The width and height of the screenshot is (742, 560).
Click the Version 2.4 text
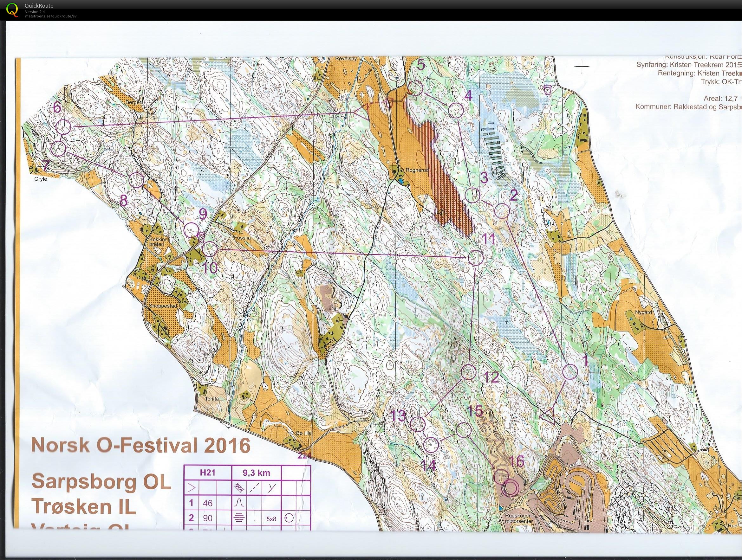click(x=35, y=12)
